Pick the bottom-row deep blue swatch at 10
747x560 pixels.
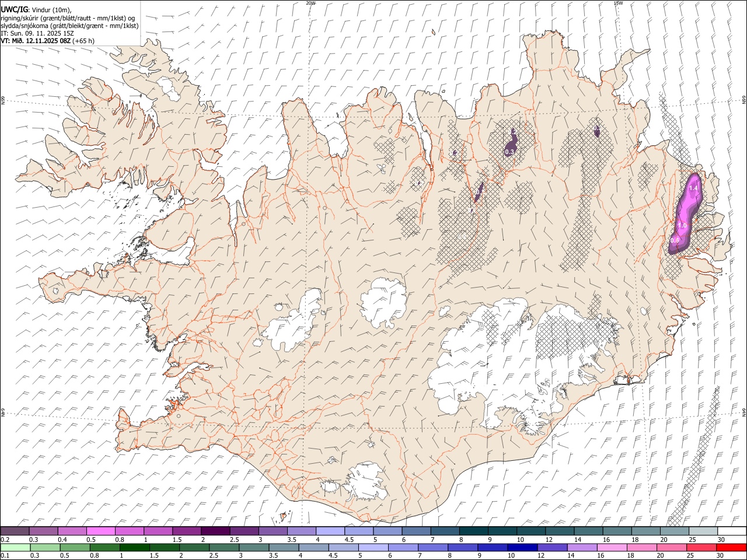click(x=522, y=547)
